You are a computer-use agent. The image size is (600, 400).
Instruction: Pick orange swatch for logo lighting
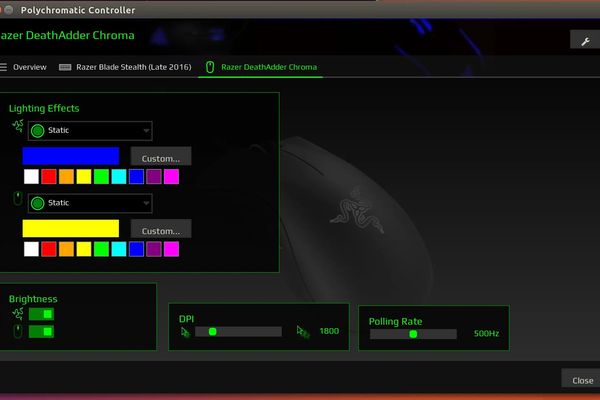[x=66, y=177]
